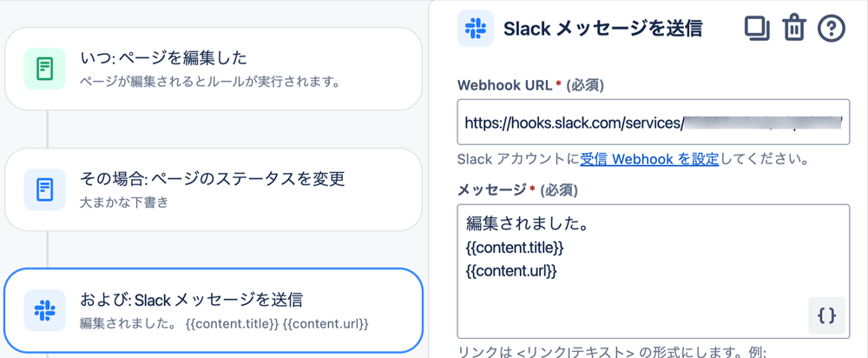Click the Slack icon on the action card
Image resolution: width=868 pixels, height=358 pixels.
click(45, 310)
